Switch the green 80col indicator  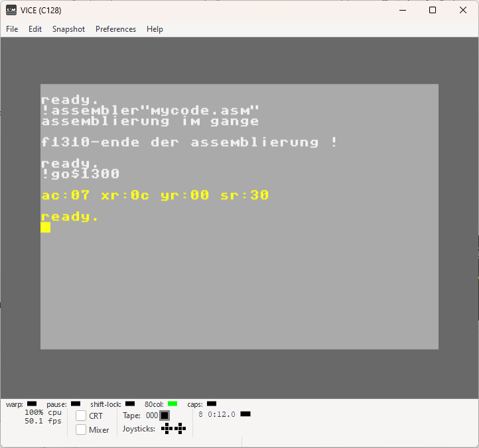tap(172, 404)
